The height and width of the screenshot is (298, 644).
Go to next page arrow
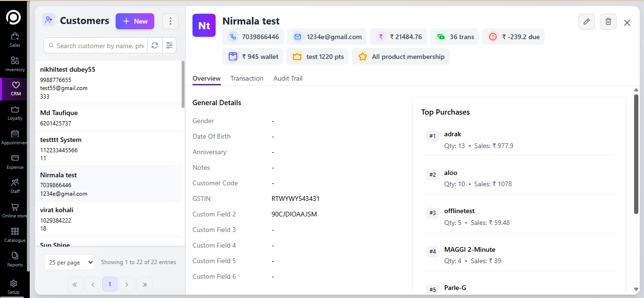pyautogui.click(x=126, y=284)
